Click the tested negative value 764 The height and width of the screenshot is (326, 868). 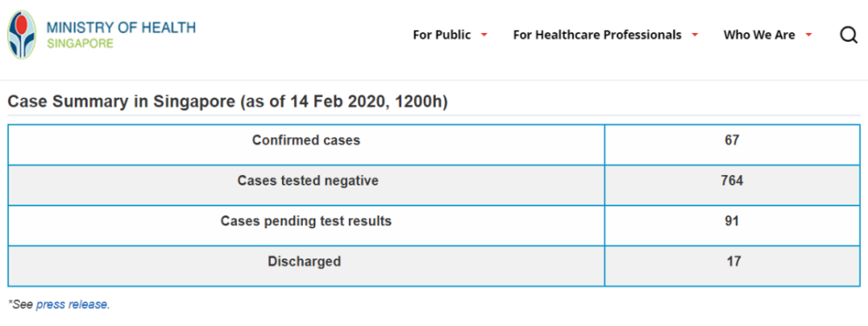732,180
